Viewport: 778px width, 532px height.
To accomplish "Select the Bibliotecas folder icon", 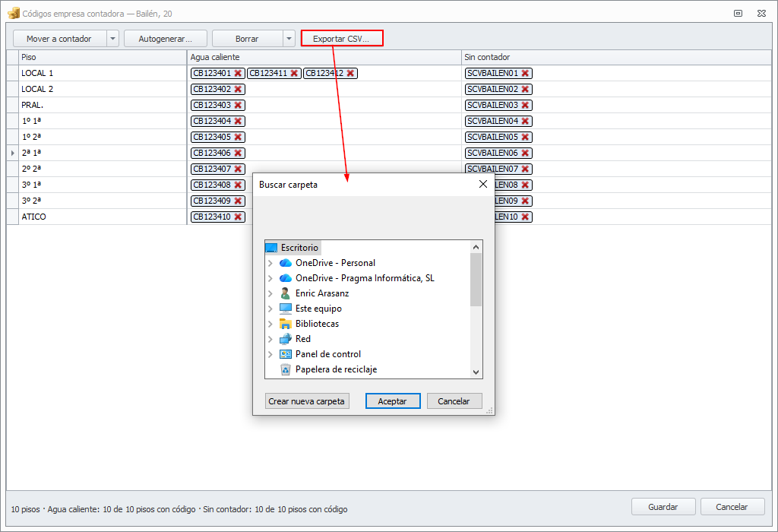I will 286,324.
